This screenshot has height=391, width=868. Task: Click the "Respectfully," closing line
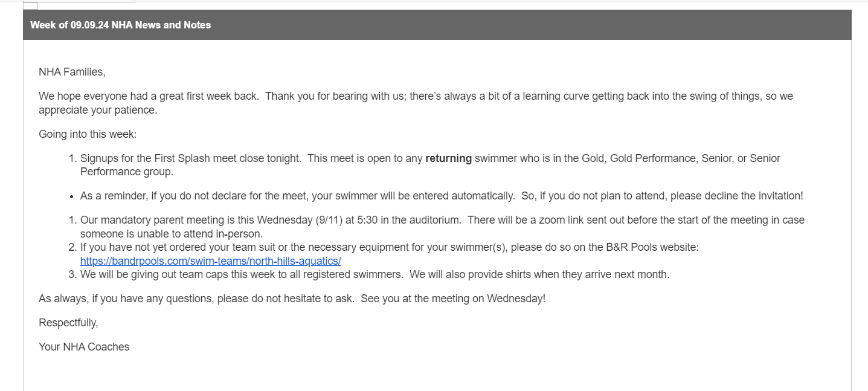68,323
